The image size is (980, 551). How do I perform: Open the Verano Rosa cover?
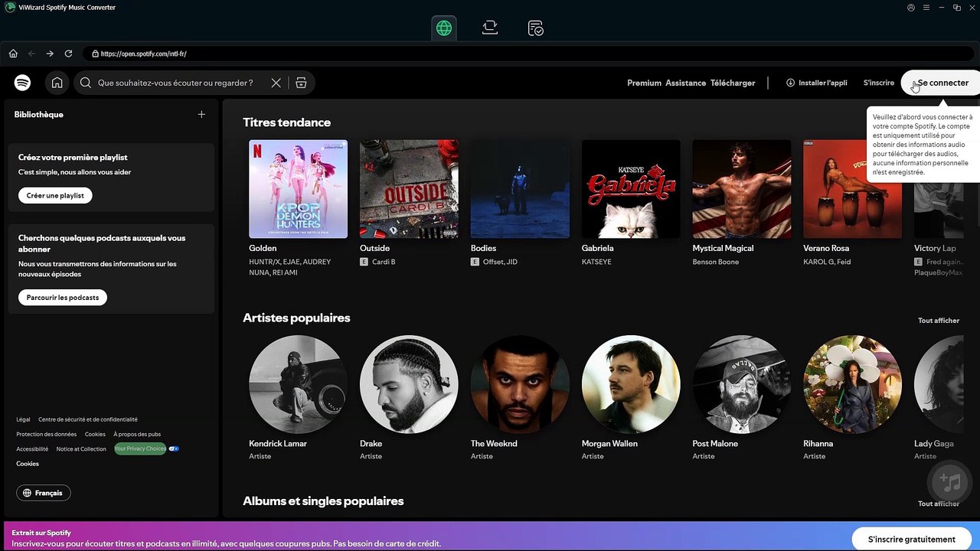click(x=852, y=189)
